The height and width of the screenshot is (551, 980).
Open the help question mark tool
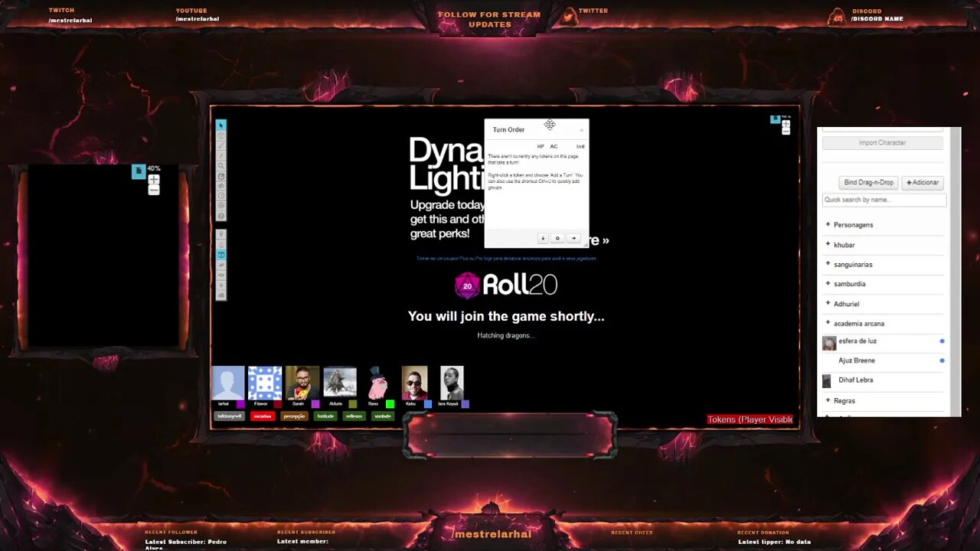click(220, 216)
